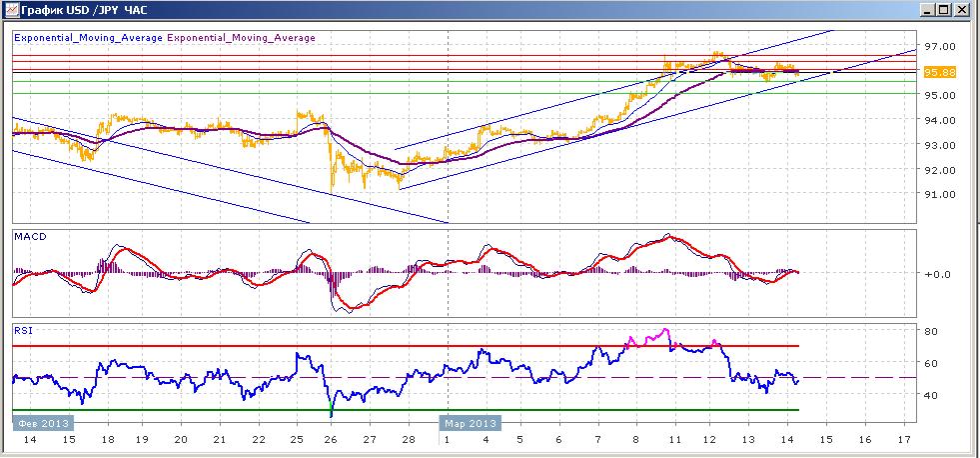This screenshot has width=980, height=458.
Task: Maximize the USD/JPY chart window
Action: coord(944,10)
